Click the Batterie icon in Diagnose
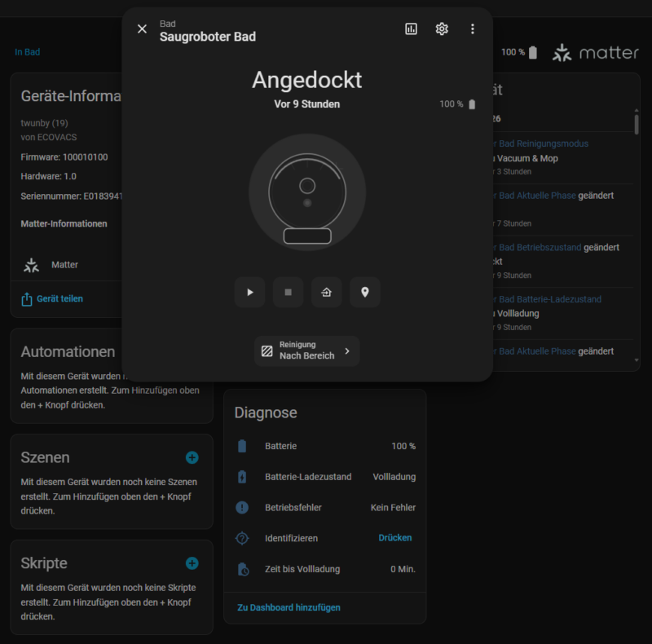The image size is (652, 644). [242, 446]
